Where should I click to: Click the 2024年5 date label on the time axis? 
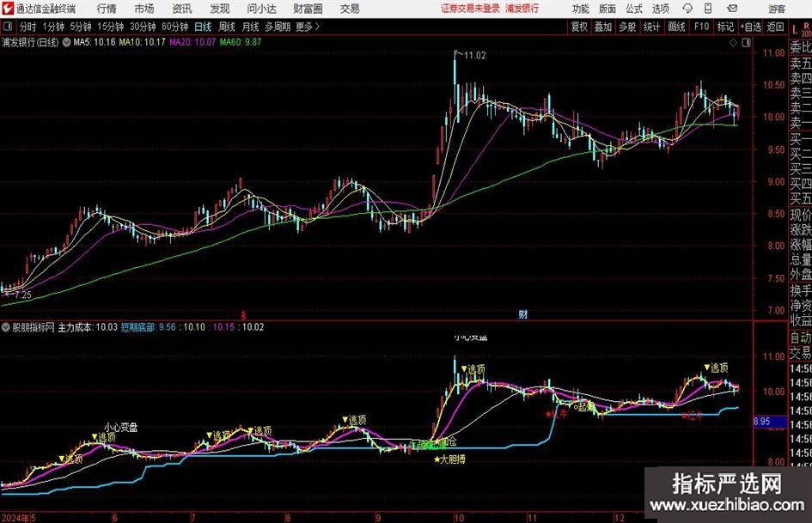click(x=18, y=518)
